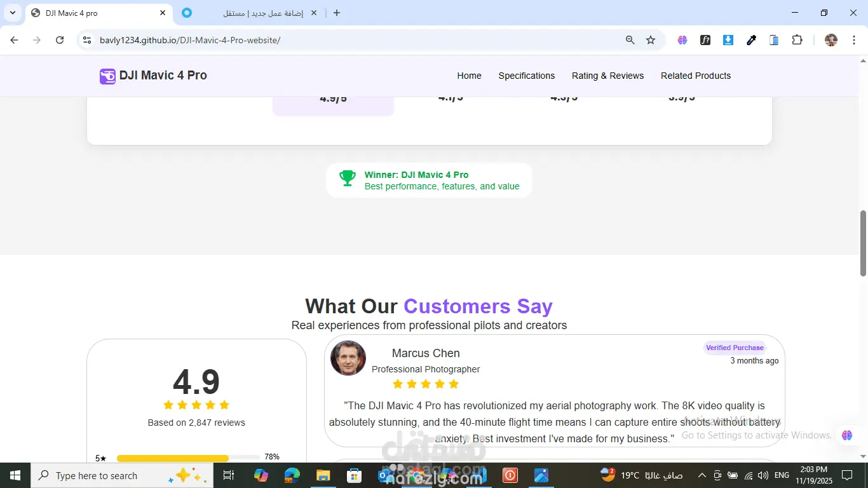This screenshot has height=488, width=868.
Task: Click the Windows 'Type here to search' box
Action: (x=121, y=475)
